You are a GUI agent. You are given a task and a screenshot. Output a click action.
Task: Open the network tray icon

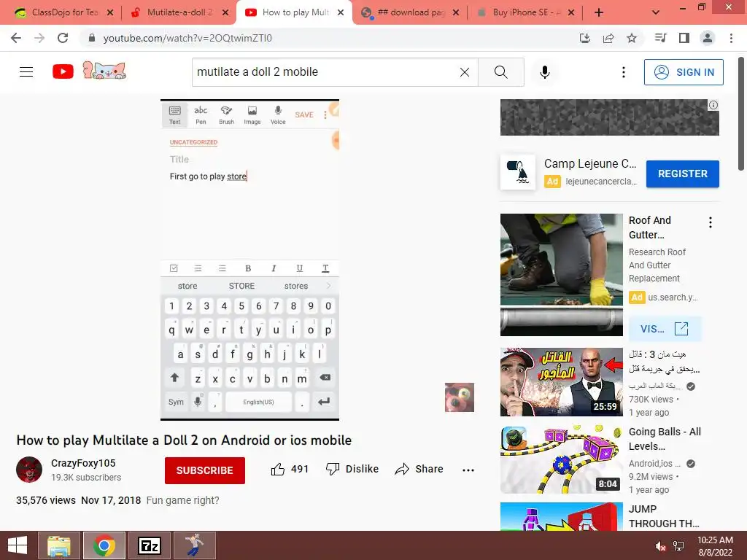(678, 546)
